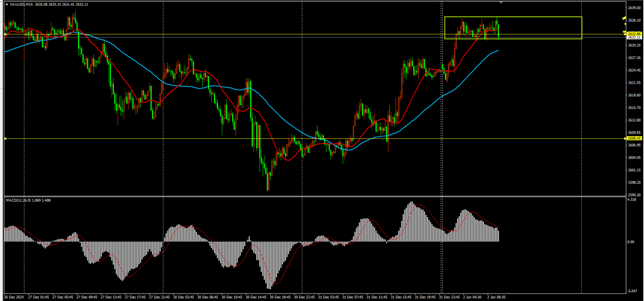Screen dimensions: 644x301
Task: Click the chart shift triangle on top edge
Action: pyautogui.click(x=501, y=2)
